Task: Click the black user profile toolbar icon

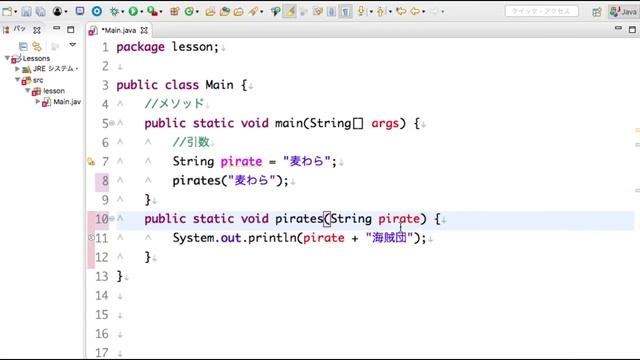Action: point(57,11)
